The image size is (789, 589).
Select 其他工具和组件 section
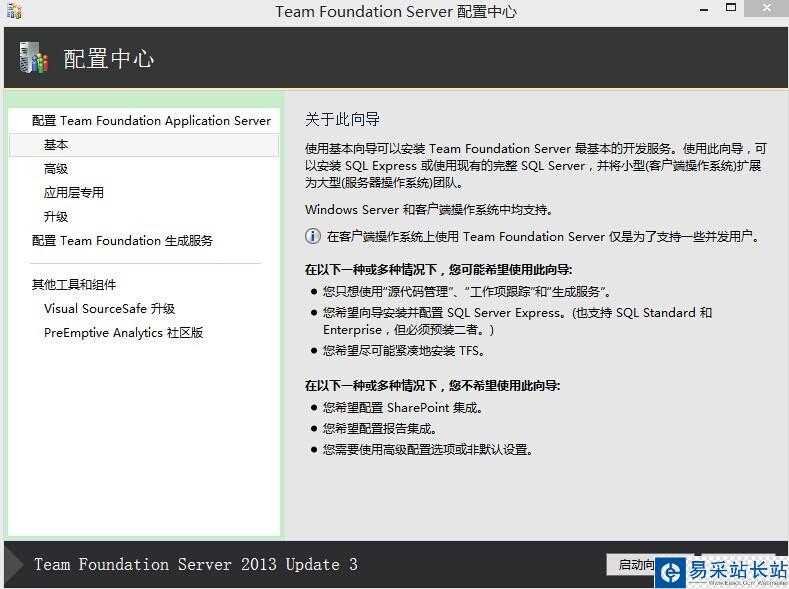pos(74,285)
